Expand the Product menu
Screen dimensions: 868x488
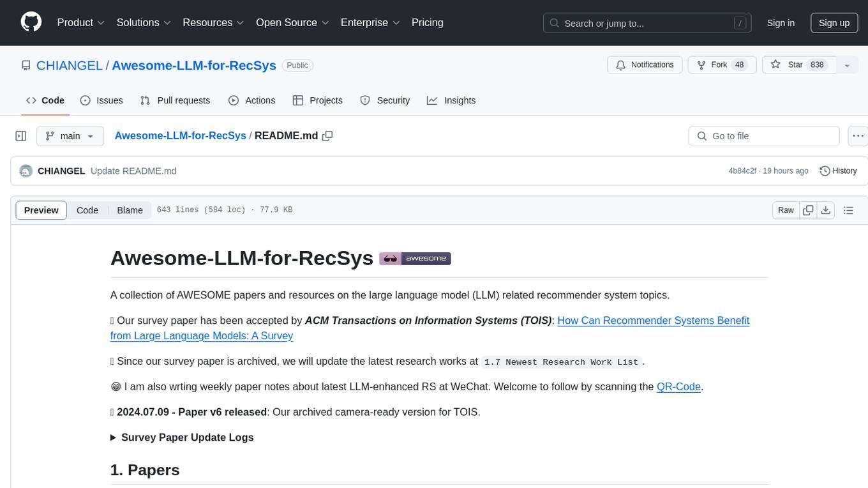(81, 22)
